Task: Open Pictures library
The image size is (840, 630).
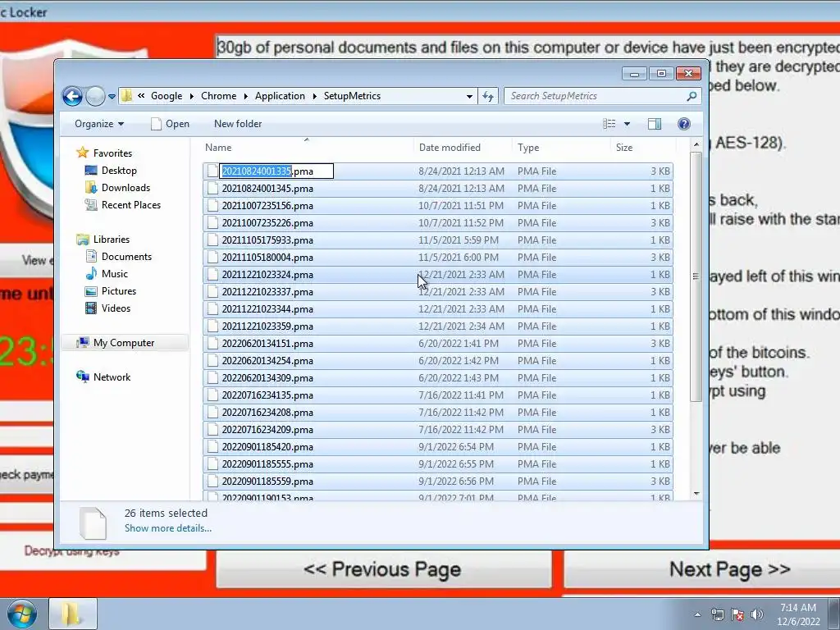Action: click(118, 291)
